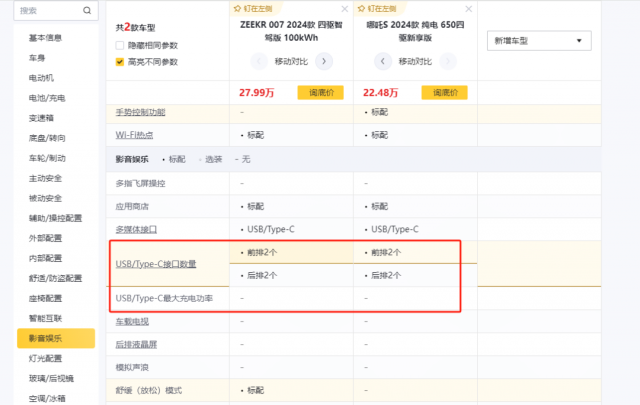
Task: Close the 哪吒S 2024款 comparison column
Action: click(469, 9)
